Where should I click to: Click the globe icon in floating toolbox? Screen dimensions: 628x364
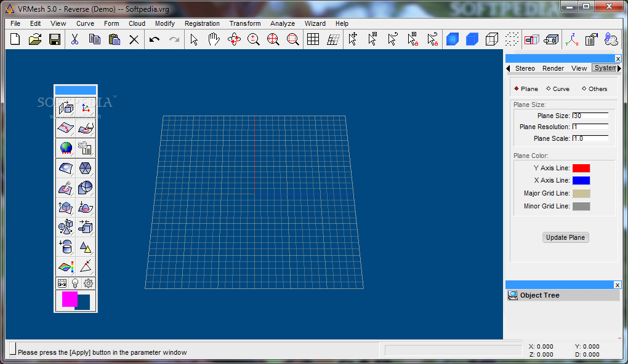(x=66, y=148)
